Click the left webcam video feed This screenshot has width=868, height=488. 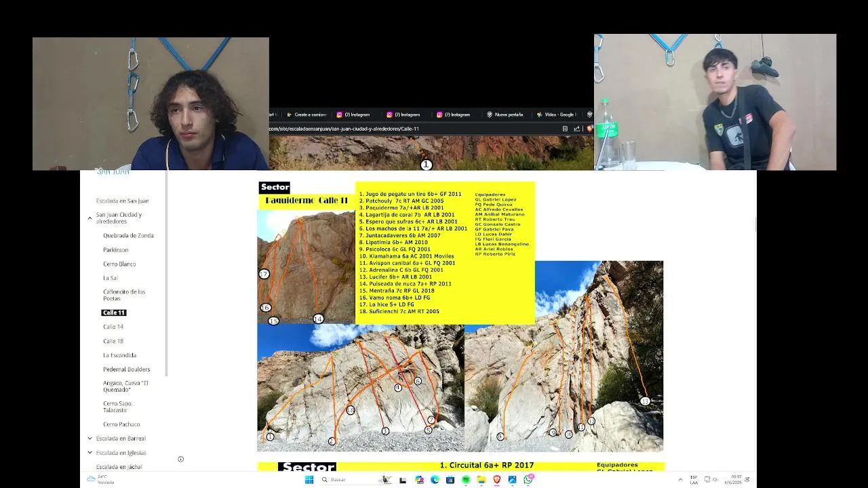pyautogui.click(x=151, y=104)
